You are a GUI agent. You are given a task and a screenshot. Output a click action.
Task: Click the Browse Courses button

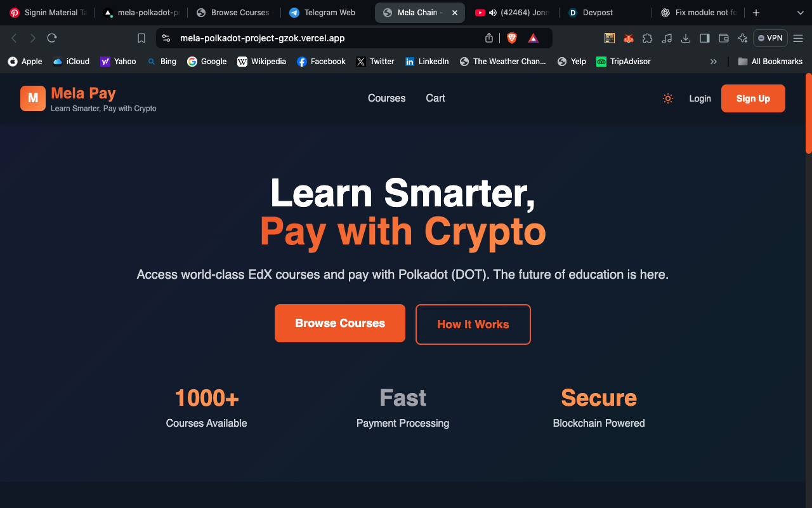tap(340, 323)
